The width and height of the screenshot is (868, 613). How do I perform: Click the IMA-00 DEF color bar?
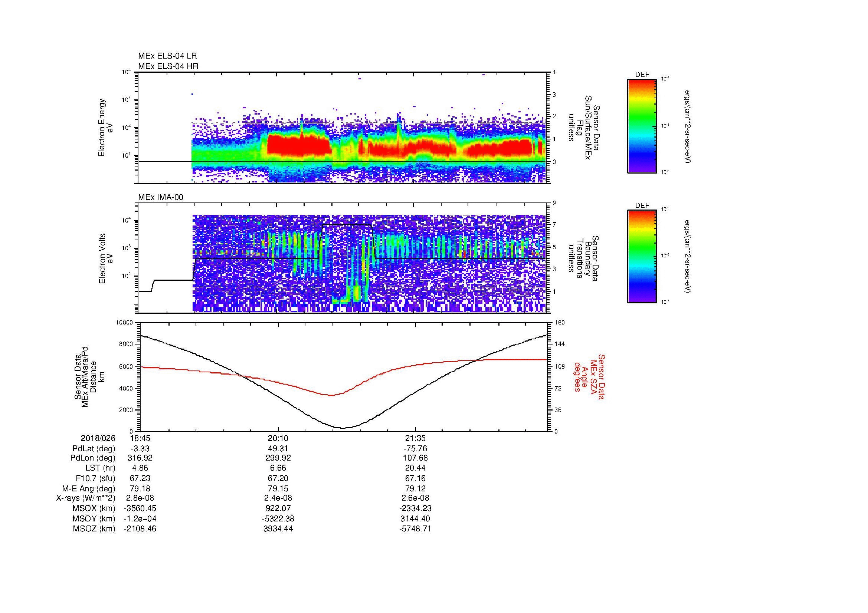click(x=642, y=257)
